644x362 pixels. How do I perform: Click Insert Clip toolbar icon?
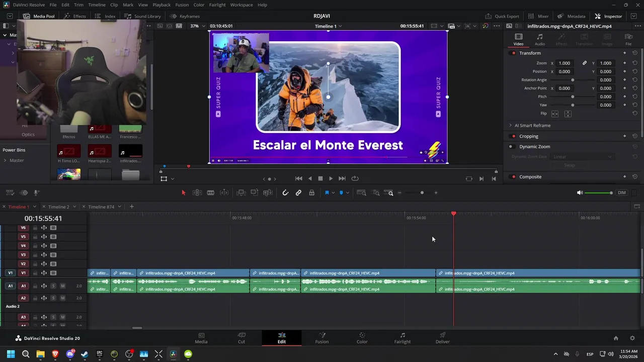(x=241, y=193)
